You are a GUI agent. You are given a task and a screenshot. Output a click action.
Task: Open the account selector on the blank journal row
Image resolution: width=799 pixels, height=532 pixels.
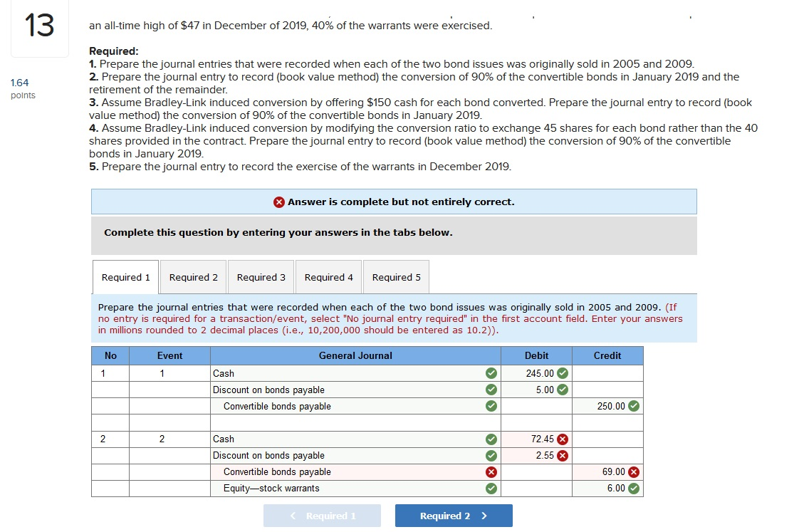pos(349,422)
